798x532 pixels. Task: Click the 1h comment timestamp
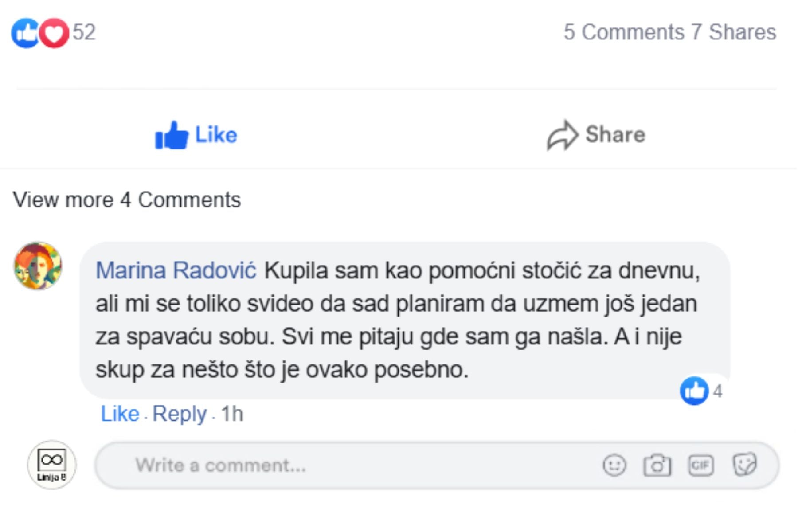[232, 414]
